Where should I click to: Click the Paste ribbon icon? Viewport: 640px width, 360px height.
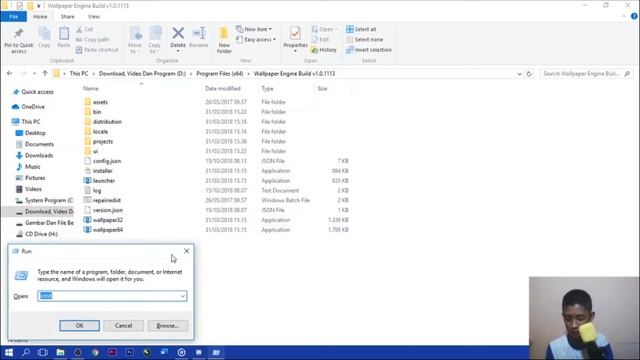[64, 33]
